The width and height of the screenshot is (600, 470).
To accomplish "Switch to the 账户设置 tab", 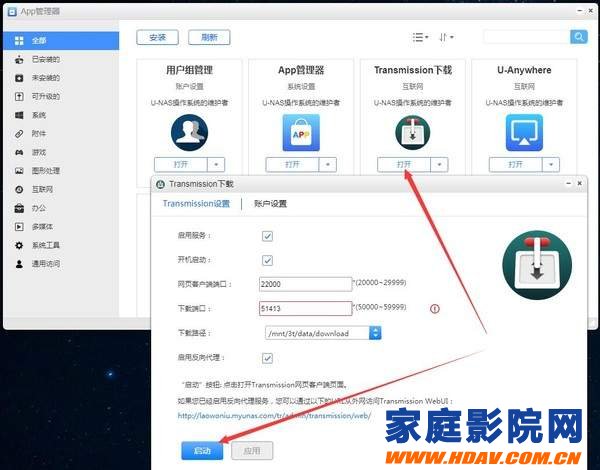I will click(270, 204).
